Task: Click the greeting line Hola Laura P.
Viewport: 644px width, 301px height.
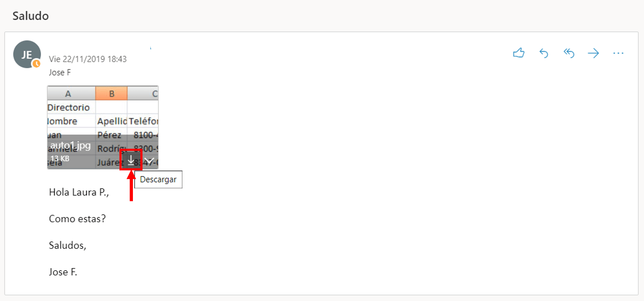Action: pyautogui.click(x=79, y=192)
